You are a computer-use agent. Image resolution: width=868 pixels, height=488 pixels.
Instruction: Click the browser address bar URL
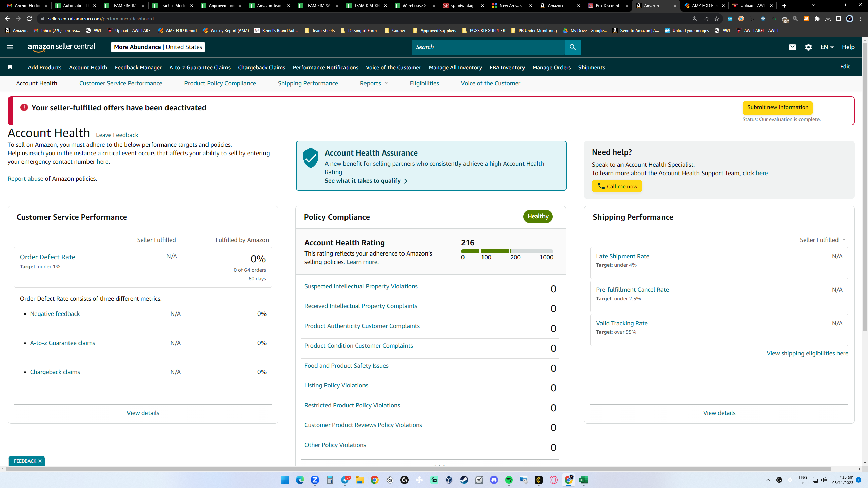click(101, 19)
